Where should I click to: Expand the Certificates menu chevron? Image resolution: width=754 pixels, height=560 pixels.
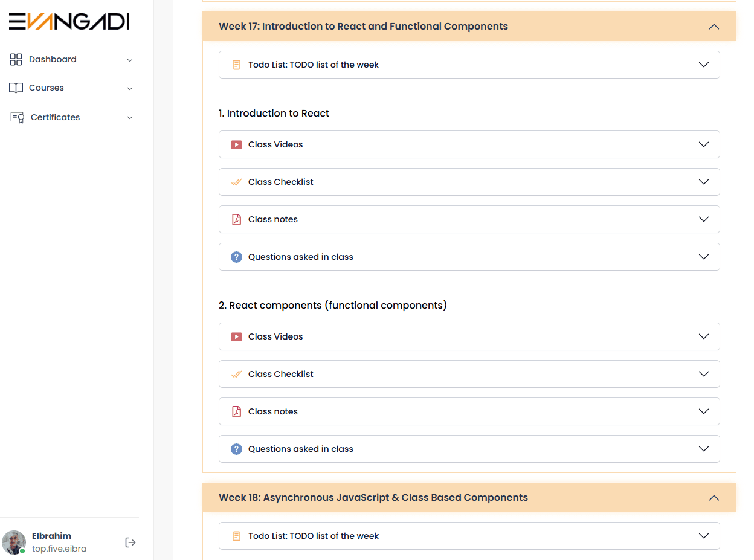pos(130,118)
